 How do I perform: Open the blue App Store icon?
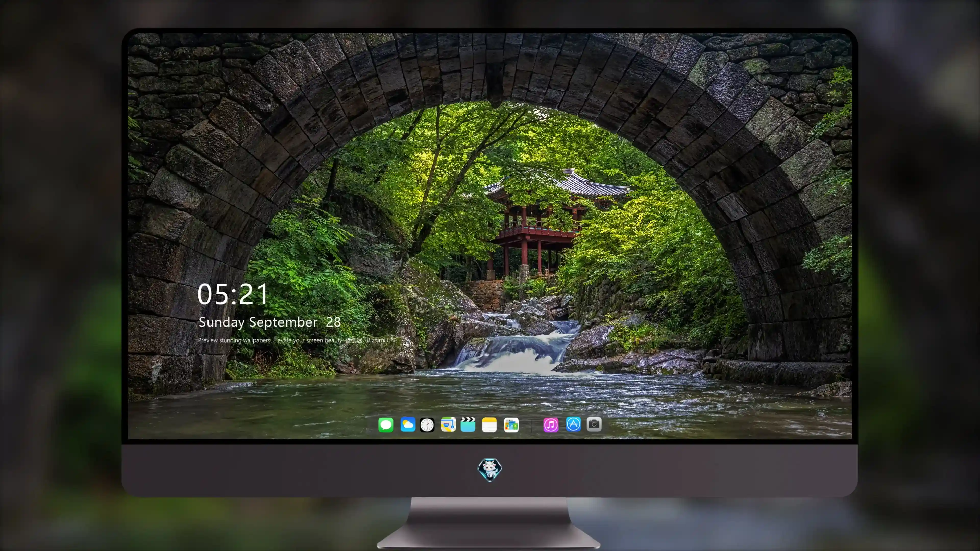point(573,424)
